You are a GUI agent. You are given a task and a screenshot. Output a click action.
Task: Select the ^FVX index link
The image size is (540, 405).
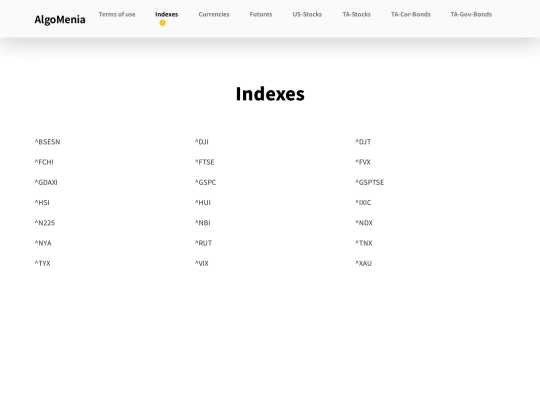click(x=363, y=162)
